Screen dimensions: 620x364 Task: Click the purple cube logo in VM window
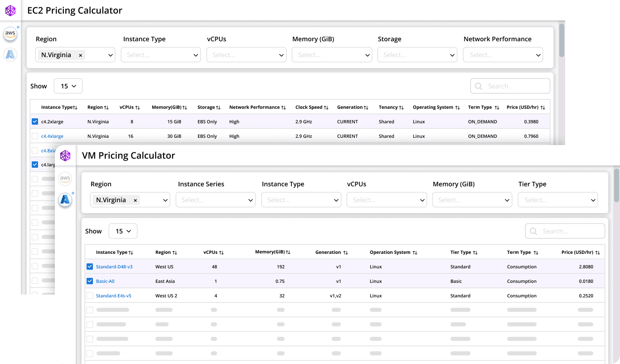(x=65, y=155)
